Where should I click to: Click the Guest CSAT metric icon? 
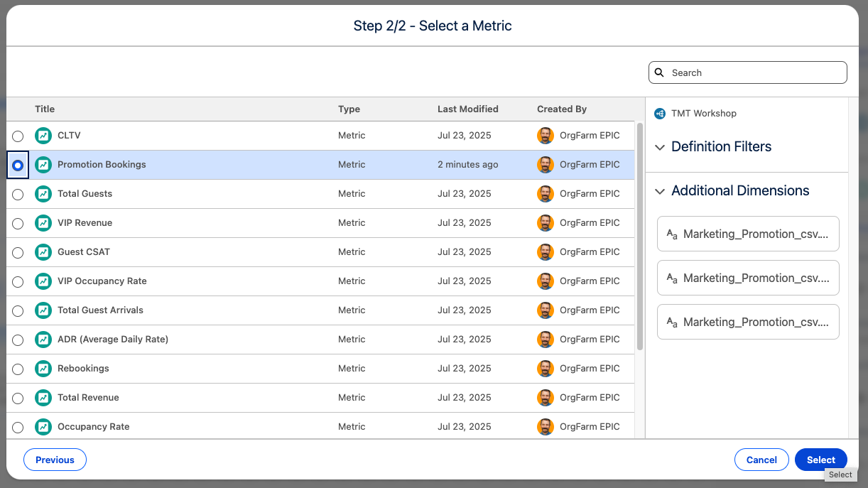pyautogui.click(x=43, y=252)
